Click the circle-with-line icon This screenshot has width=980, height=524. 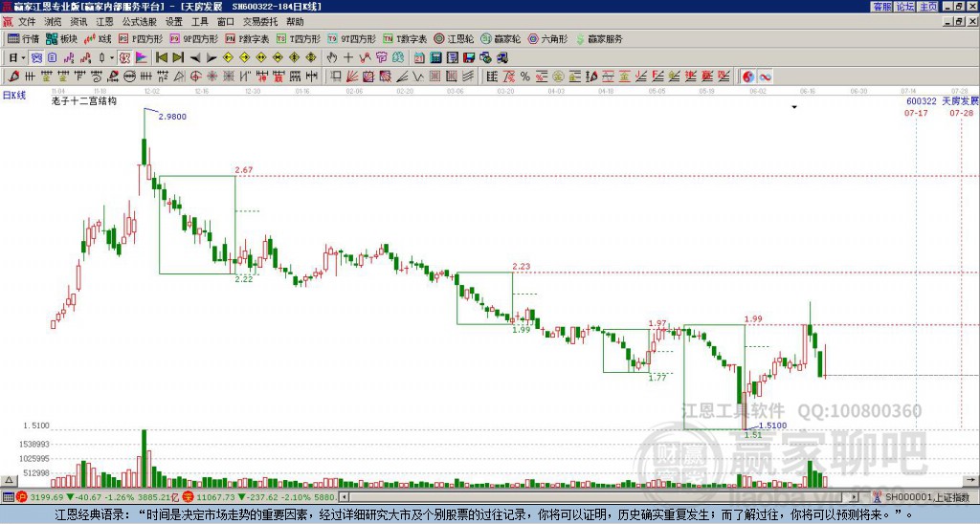[x=129, y=76]
